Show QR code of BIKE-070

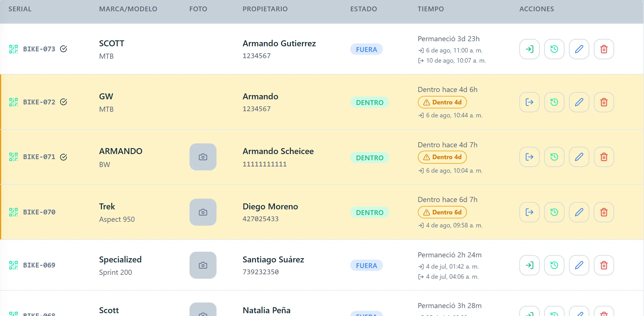(13, 212)
